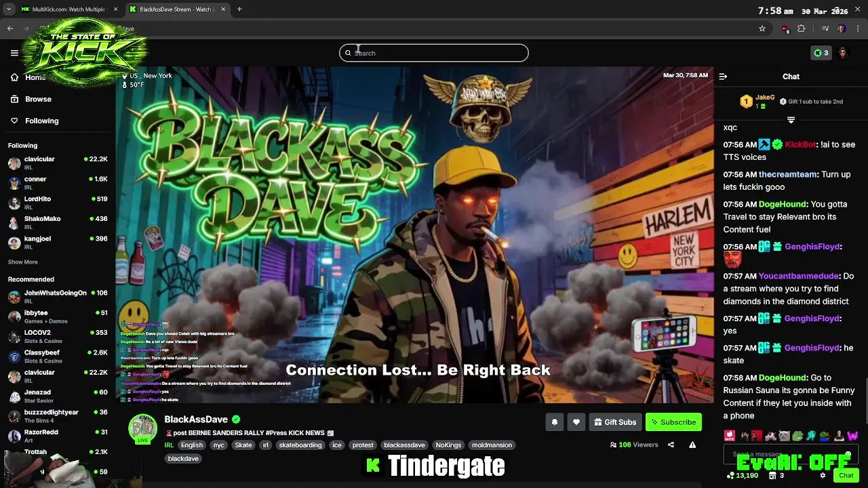The image size is (868, 488).
Task: Go to Home in sidebar
Action: tap(30, 77)
